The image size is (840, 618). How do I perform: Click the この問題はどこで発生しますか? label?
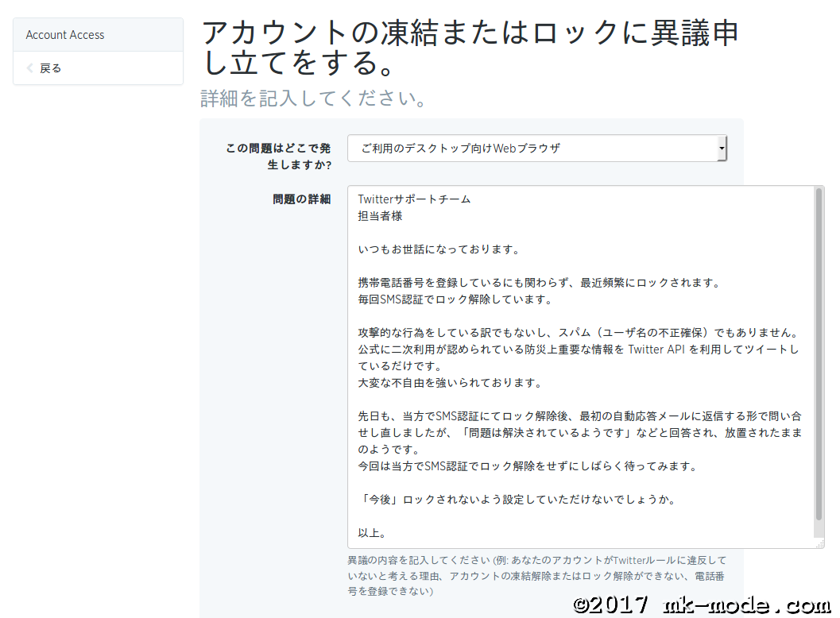[x=278, y=156]
